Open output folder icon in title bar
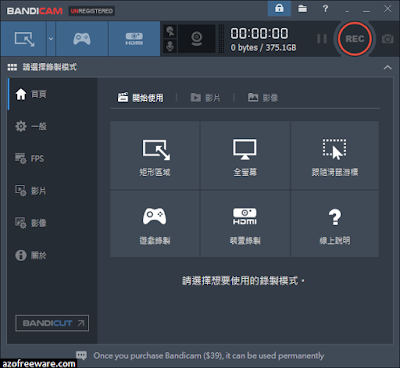Screen dimensions: 400x368 (x=302, y=8)
